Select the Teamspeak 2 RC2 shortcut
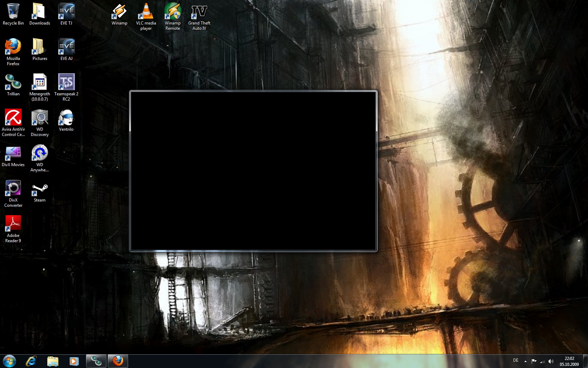Viewport: 588px width, 368px height. click(66, 88)
